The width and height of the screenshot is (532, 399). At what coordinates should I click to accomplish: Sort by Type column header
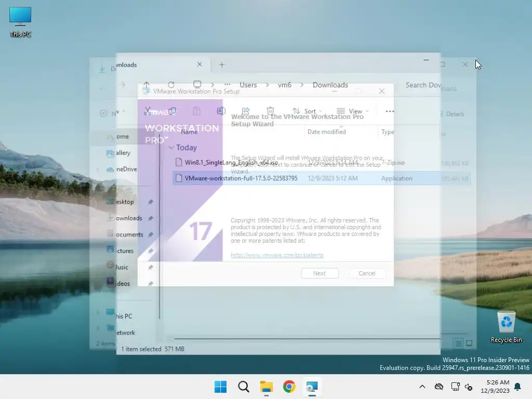[388, 131]
